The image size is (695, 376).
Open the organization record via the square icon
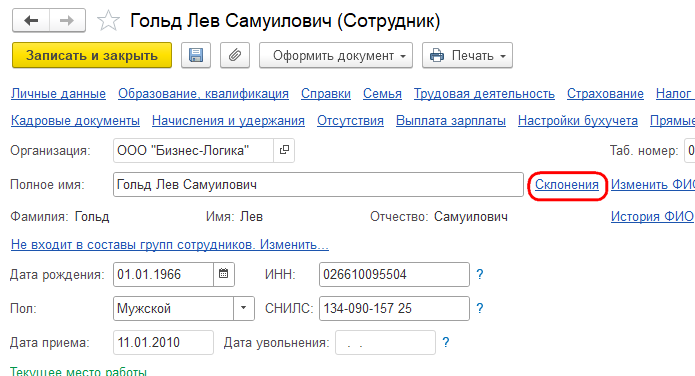(284, 150)
